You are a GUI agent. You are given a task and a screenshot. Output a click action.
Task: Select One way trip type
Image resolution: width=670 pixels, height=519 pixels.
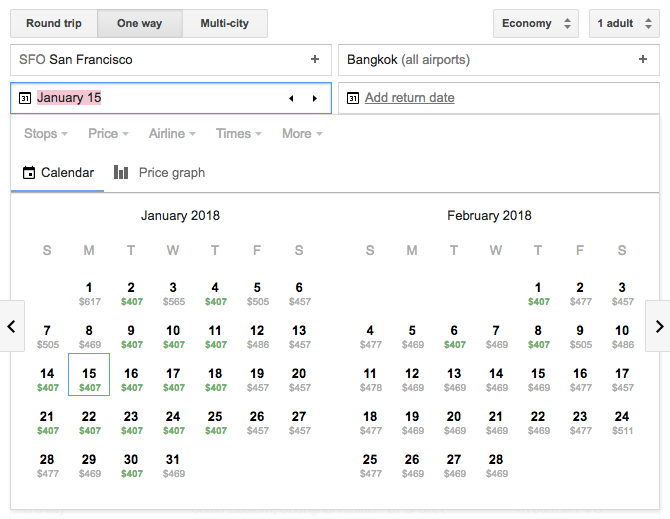tap(140, 23)
